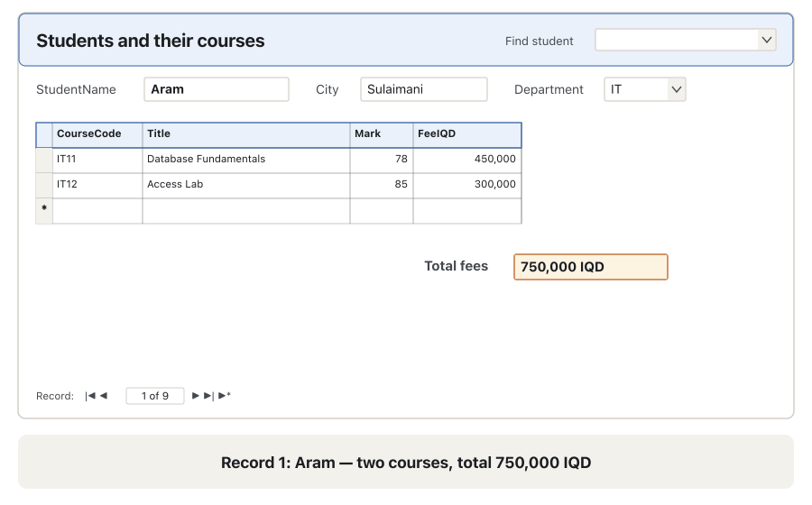Click the empty FeeIQD cell in new row
The image size is (812, 505).
(x=467, y=211)
